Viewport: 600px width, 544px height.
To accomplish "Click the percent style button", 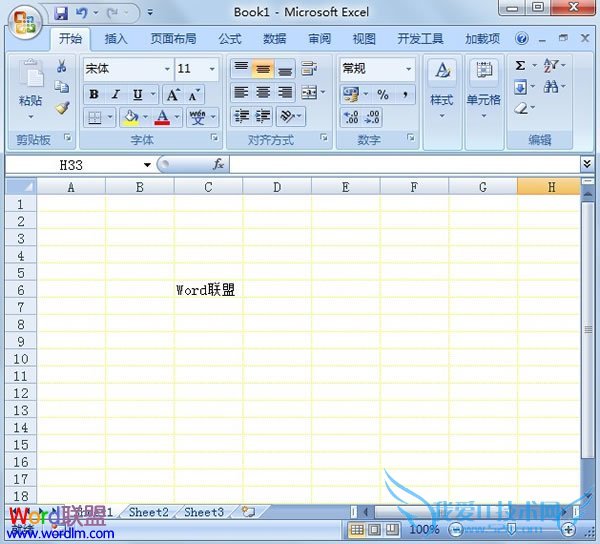I will (x=382, y=94).
